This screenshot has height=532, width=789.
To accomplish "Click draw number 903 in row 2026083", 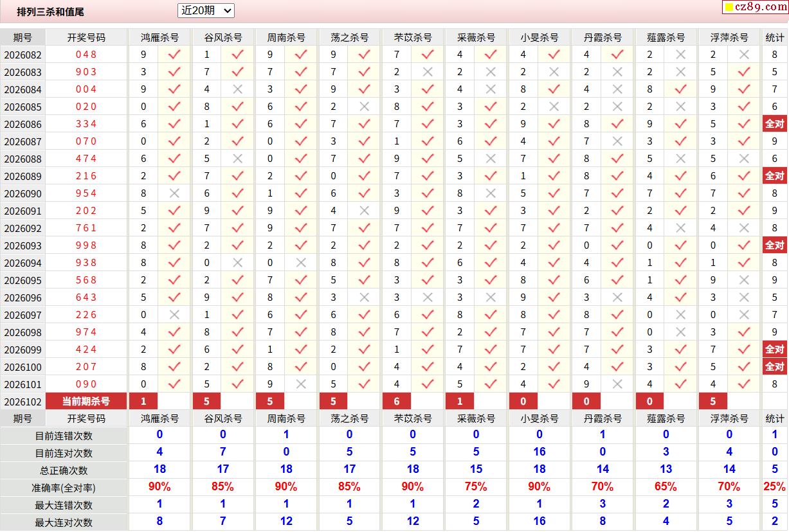I will [x=86, y=72].
